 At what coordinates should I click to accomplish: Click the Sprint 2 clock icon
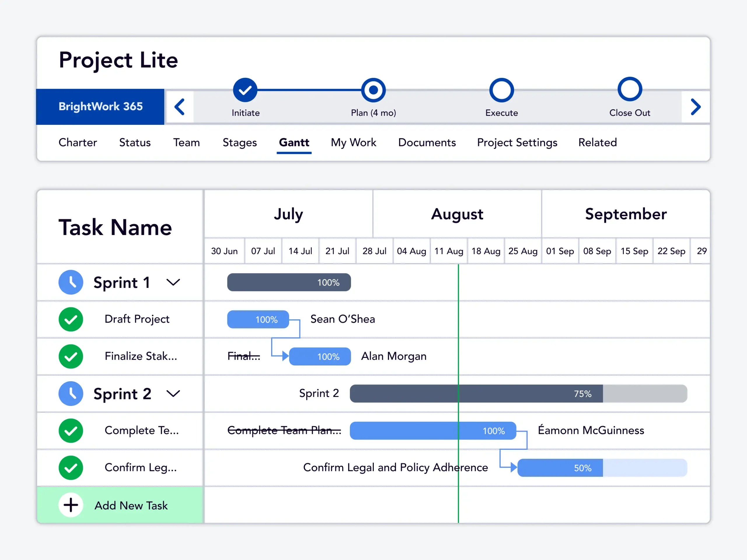coord(71,393)
